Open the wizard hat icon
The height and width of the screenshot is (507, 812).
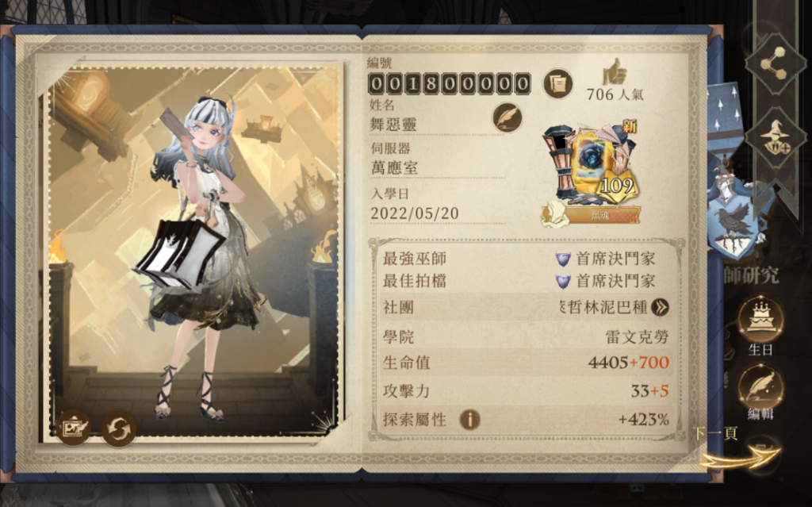coord(776,138)
